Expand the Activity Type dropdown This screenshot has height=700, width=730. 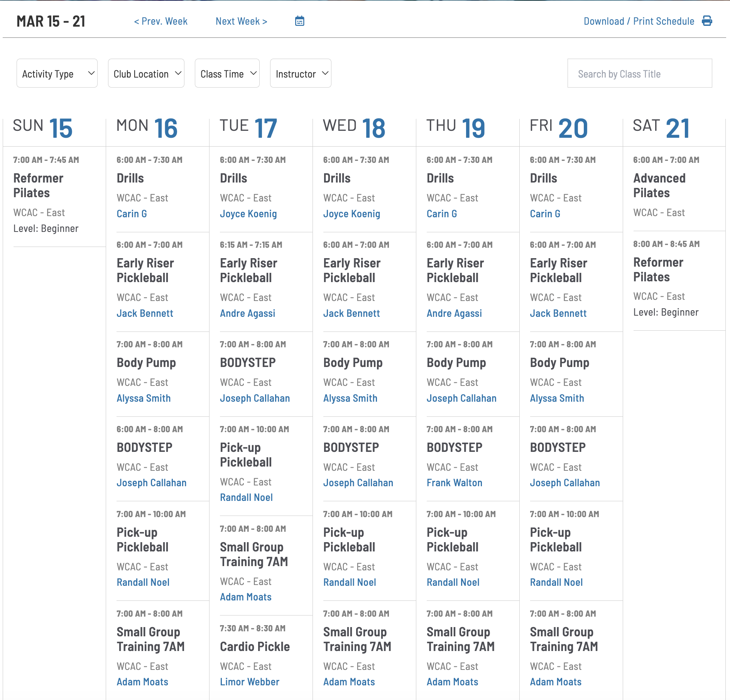pos(57,73)
